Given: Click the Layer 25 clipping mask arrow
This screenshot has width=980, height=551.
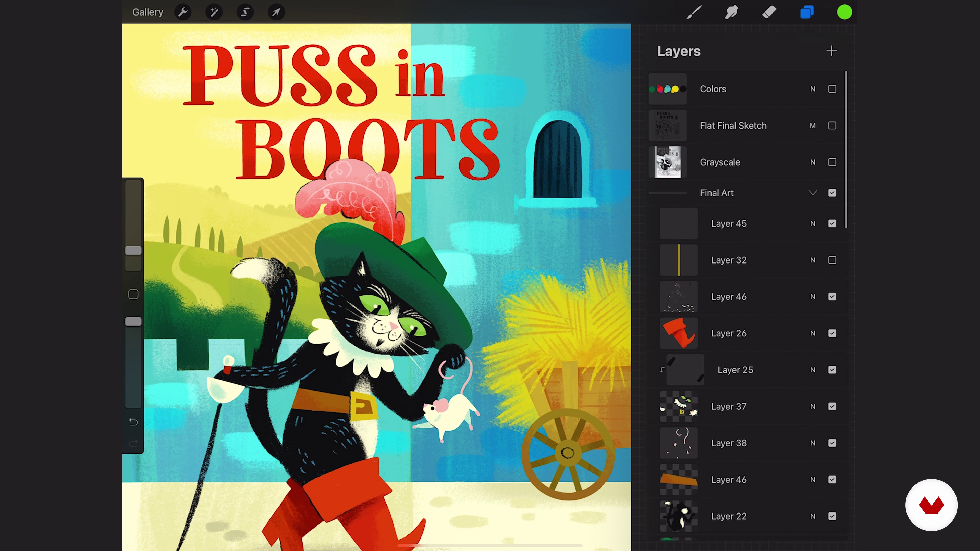Looking at the screenshot, I should (662, 370).
